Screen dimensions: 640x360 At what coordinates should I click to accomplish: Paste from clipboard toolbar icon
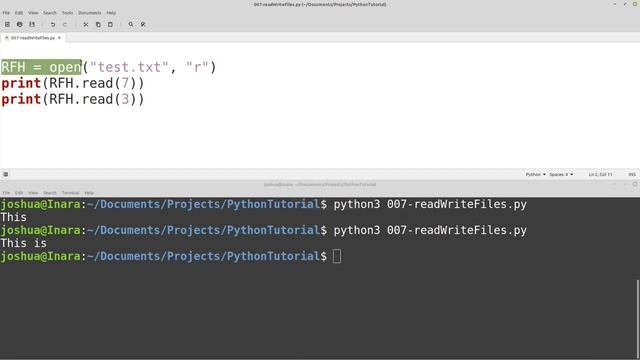click(110, 24)
